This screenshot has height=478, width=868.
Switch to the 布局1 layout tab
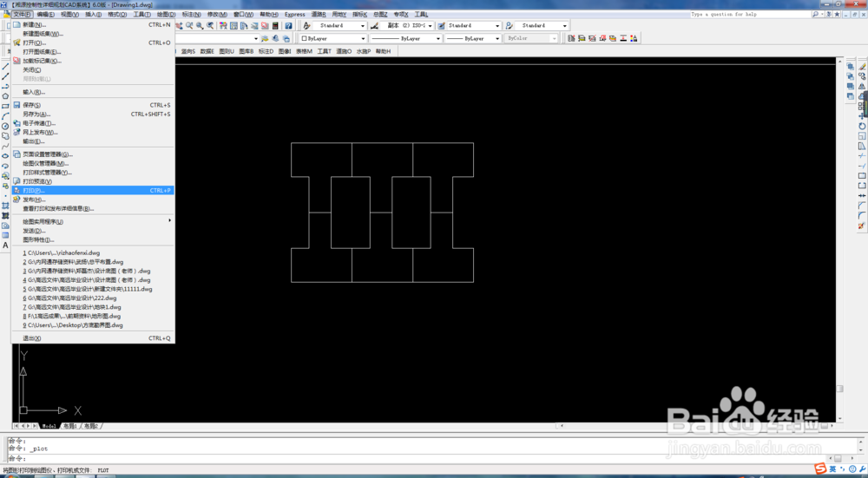click(x=70, y=426)
